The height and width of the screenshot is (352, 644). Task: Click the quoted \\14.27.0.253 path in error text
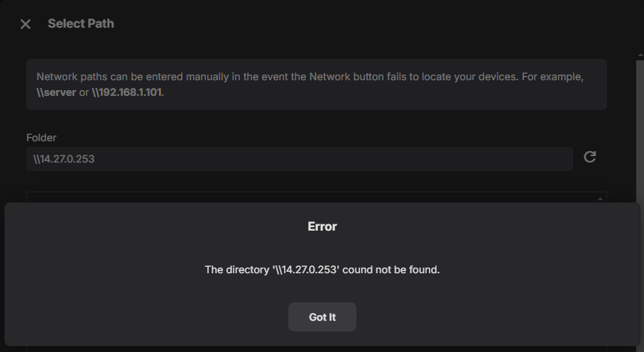pos(306,270)
